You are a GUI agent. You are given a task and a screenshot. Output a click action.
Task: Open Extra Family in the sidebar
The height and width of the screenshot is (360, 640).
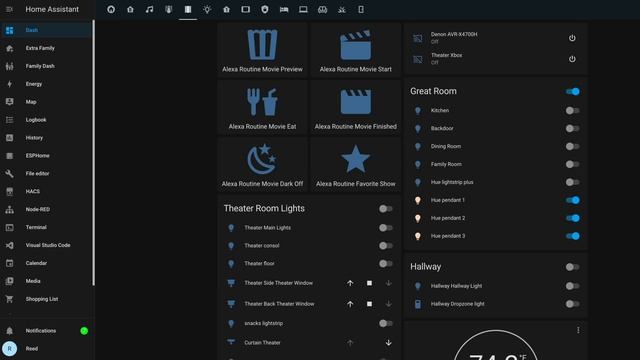coord(46,48)
